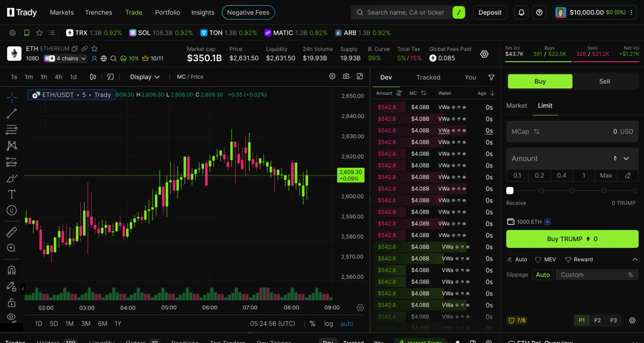Select the crosshair cursor tool
Screen dimensions: 644x343
(12, 98)
